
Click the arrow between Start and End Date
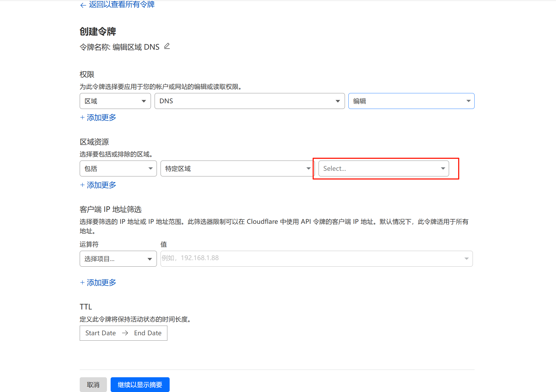[x=125, y=333]
